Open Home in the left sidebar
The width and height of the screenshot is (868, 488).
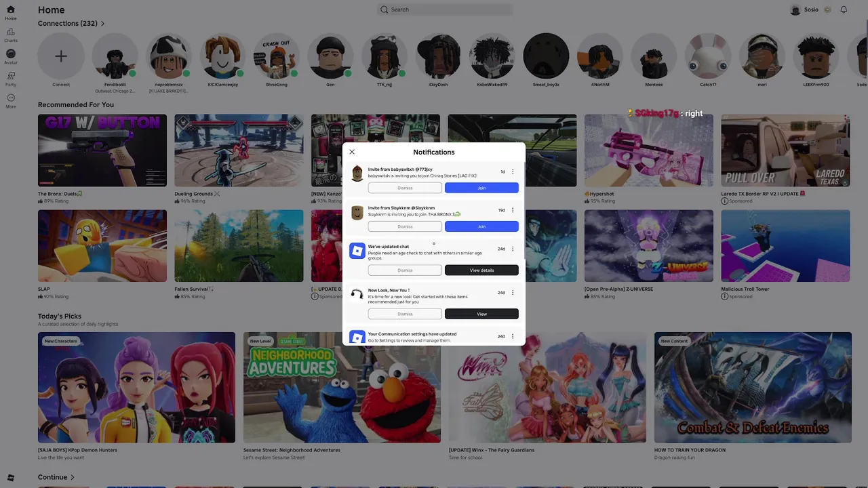click(11, 13)
